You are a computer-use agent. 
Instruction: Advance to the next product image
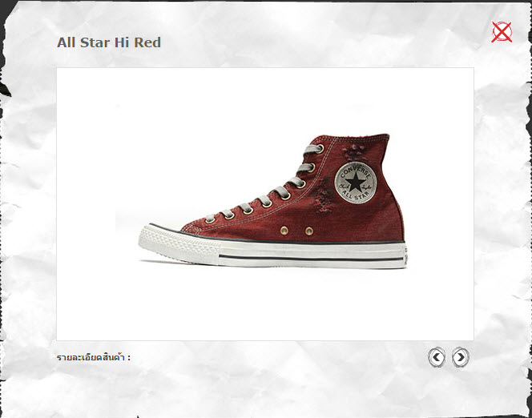(461, 357)
